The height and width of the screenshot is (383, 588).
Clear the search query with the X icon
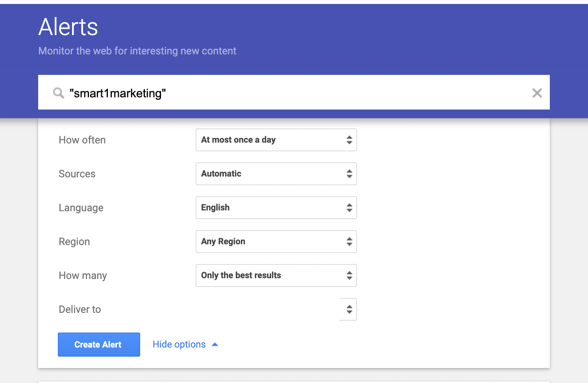(x=537, y=93)
